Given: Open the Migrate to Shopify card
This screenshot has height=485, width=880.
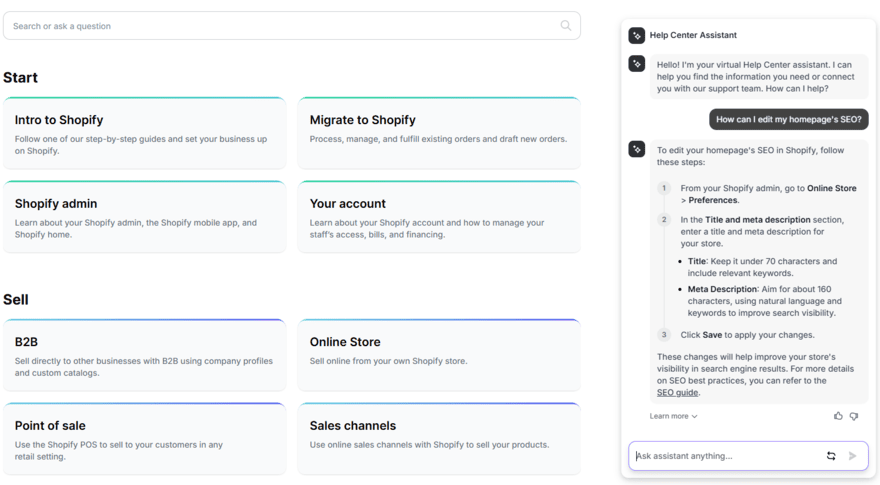Looking at the screenshot, I should [x=439, y=132].
